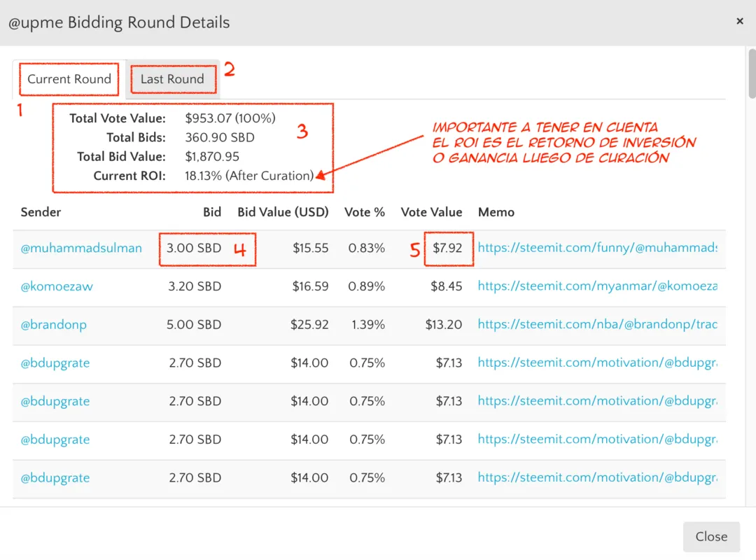The image size is (756, 560).
Task: Select the 0.89% vote percent cell
Action: pos(366,286)
